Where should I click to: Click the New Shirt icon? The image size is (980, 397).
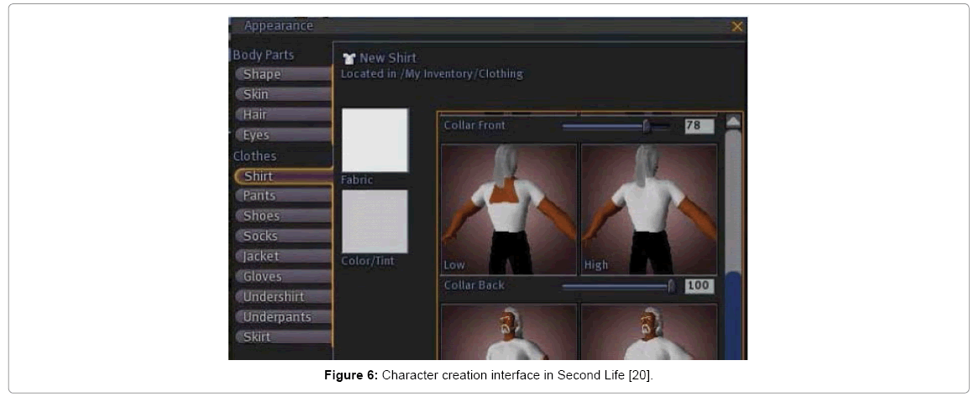point(349,59)
